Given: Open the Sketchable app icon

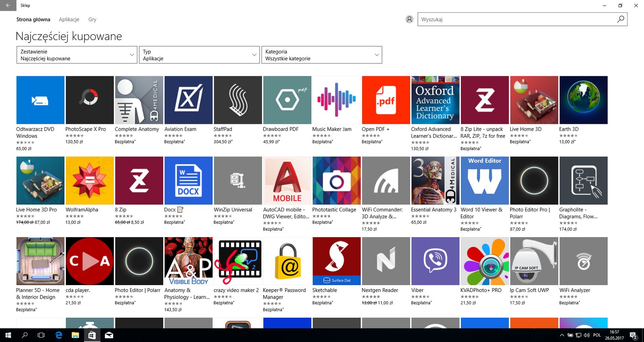Looking at the screenshot, I should coord(337,261).
